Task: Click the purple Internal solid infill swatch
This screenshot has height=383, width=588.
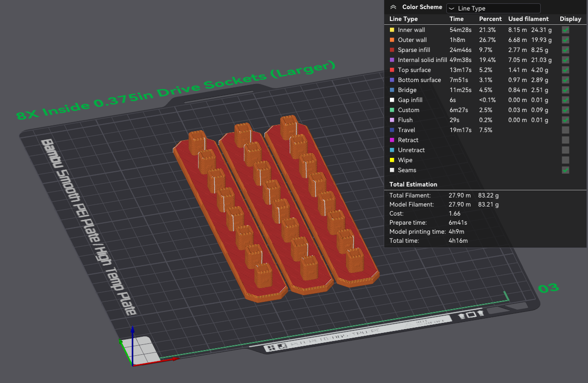Action: pos(392,60)
